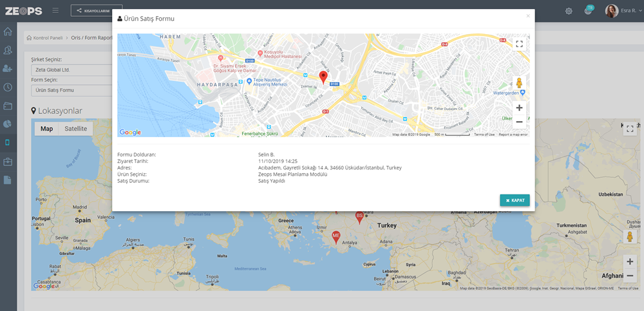Viewport: 644px width, 311px height.
Task: Click the 'Formu Dolduran:' label
Action: coord(137,155)
